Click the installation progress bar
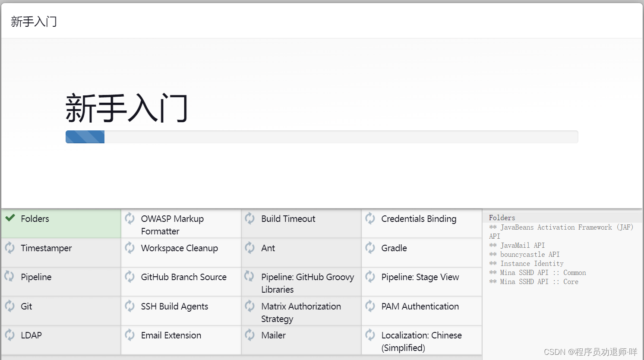 (x=322, y=137)
